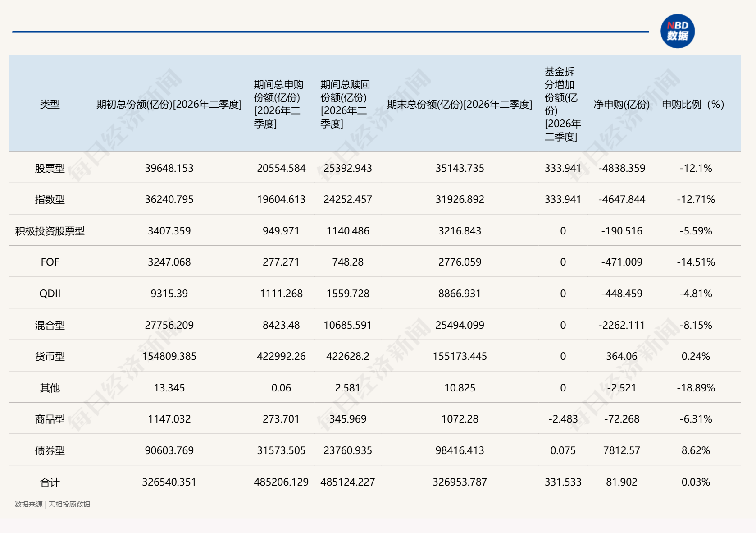Click the 指数型 row label
The image size is (756, 533).
pyautogui.click(x=50, y=199)
